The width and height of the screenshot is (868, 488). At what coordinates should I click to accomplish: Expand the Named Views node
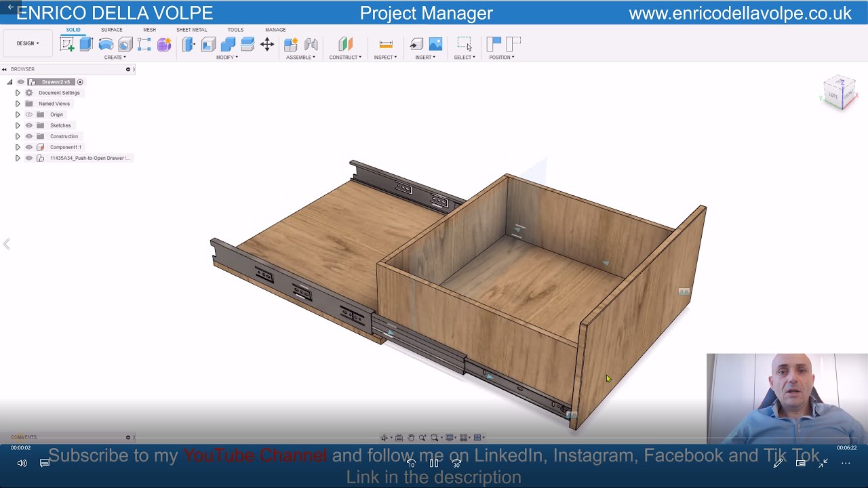tap(18, 104)
